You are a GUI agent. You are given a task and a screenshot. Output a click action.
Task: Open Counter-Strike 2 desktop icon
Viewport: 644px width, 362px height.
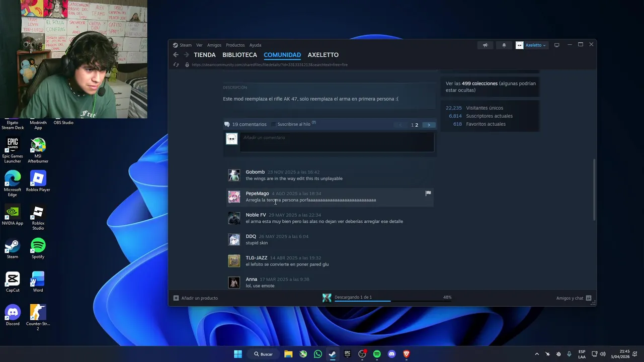38,318
